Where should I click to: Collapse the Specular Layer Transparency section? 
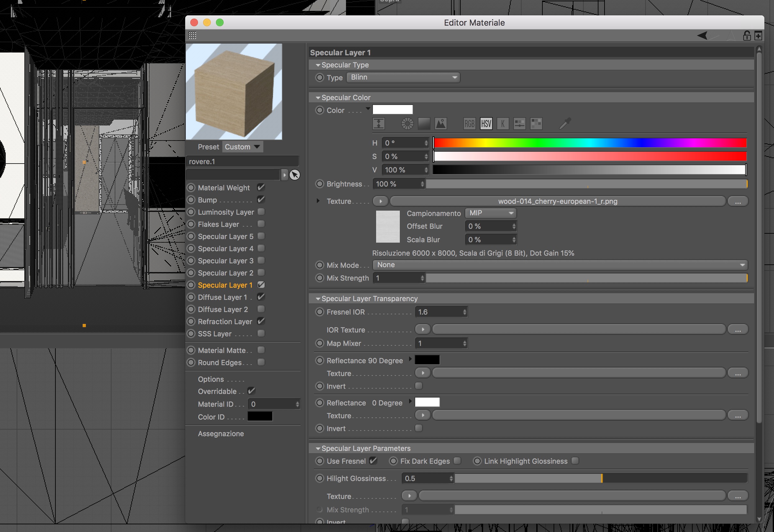318,299
